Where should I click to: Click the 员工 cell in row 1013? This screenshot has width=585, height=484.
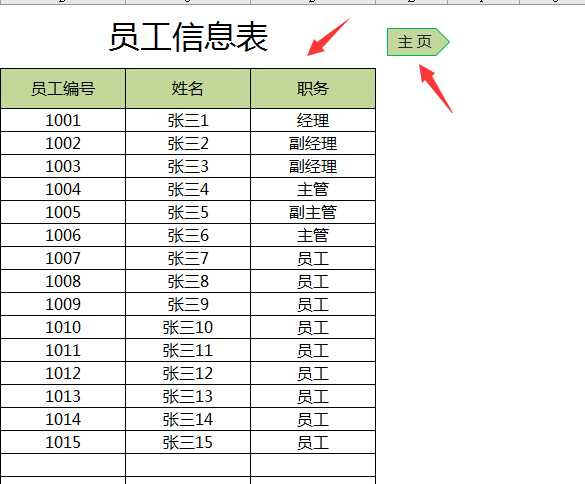coord(313,396)
